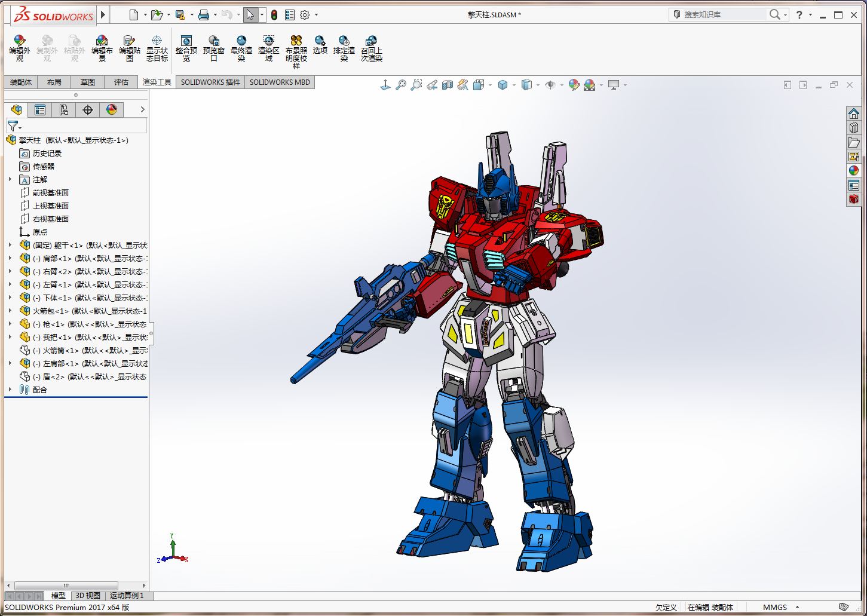Image resolution: width=867 pixels, height=616 pixels.
Task: Launch Integrated Preview (整合预览)
Action: pyautogui.click(x=186, y=48)
